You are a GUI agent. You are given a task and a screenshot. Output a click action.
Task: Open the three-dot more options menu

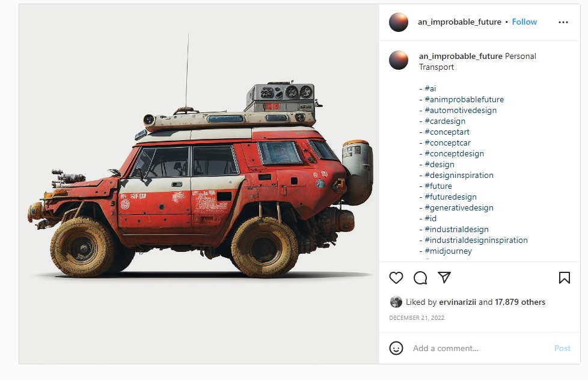[563, 22]
